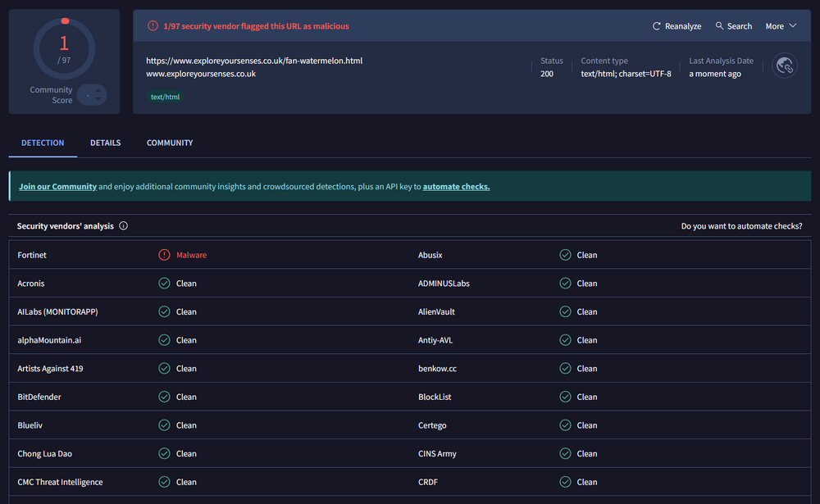Click the Clean checkmark icon for Antiy-AVL
Viewport: 820px width, 504px height.
tap(565, 340)
